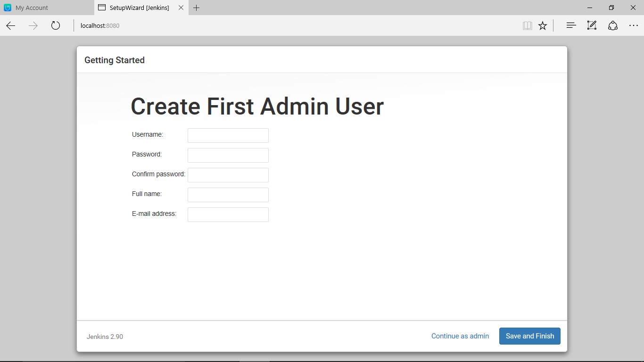Close the My Account tab area icon
This screenshot has width=644, height=362.
point(8,8)
